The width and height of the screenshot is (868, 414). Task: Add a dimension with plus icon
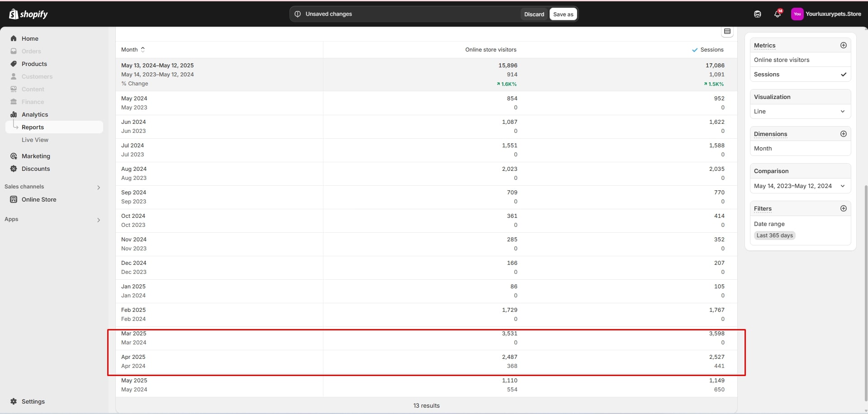coord(843,134)
